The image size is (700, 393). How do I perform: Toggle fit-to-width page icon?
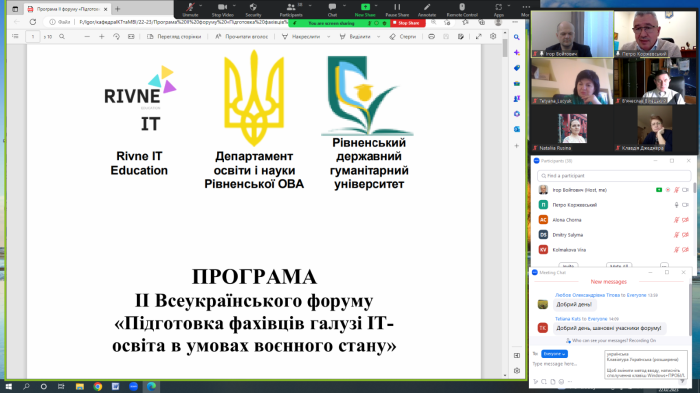coord(131,37)
